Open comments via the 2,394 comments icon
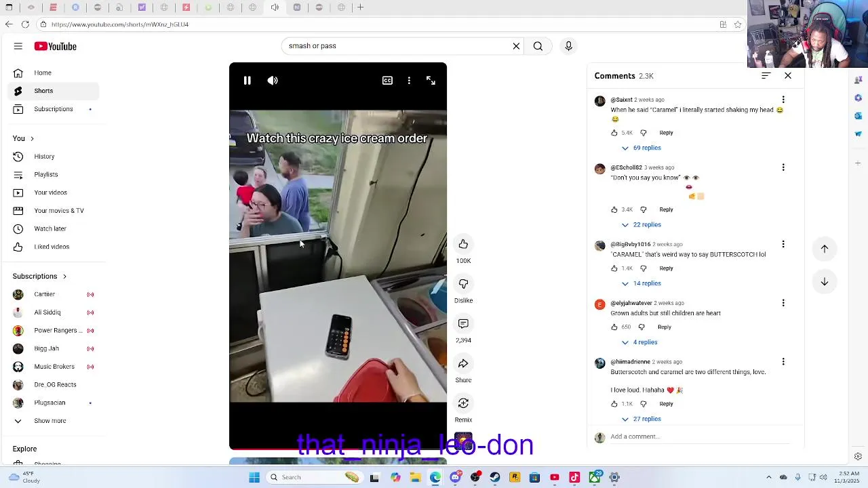868x488 pixels. click(463, 324)
